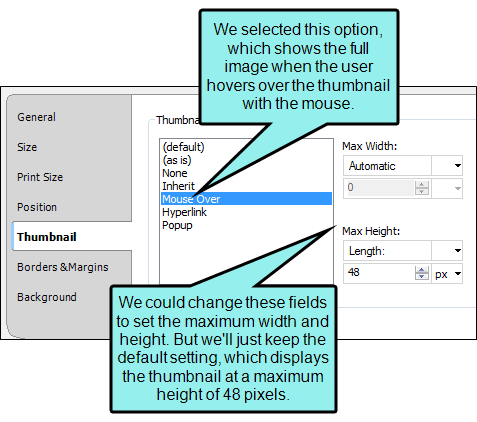
Task: Select the Position tab
Action: click(x=37, y=207)
